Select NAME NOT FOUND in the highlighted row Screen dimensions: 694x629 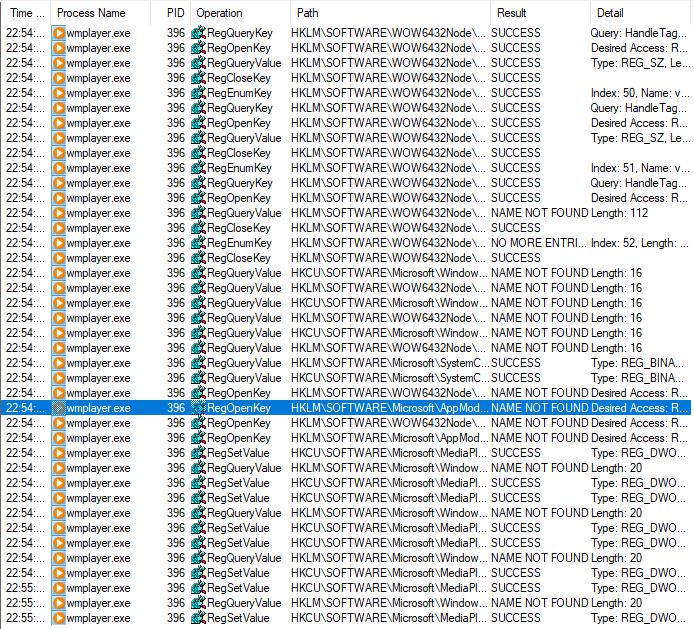coord(540,408)
